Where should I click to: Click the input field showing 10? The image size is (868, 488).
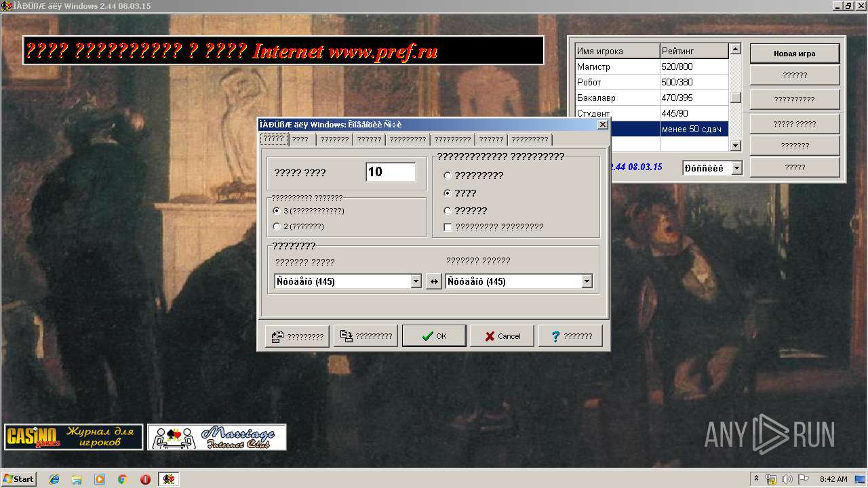click(391, 172)
